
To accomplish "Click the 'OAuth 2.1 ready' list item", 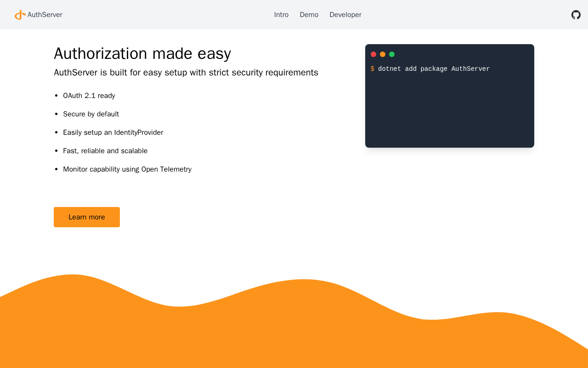I will 89,96.
